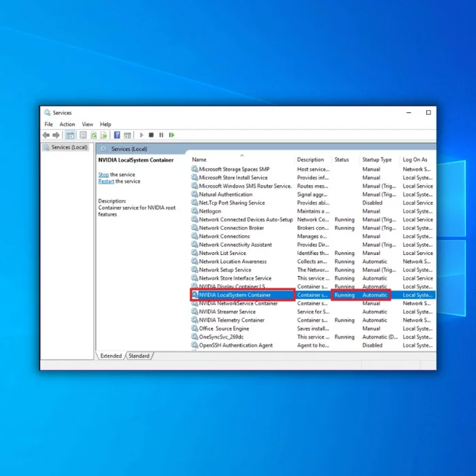Select NVIDIA LocalSystem Container row
The width and height of the screenshot is (476, 476).
click(313, 294)
